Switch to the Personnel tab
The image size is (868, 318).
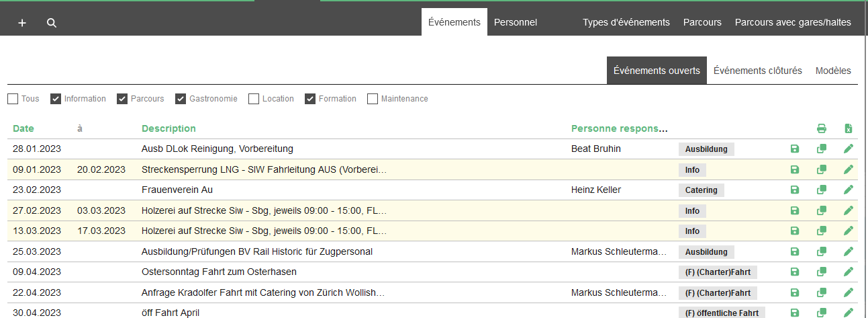(515, 22)
